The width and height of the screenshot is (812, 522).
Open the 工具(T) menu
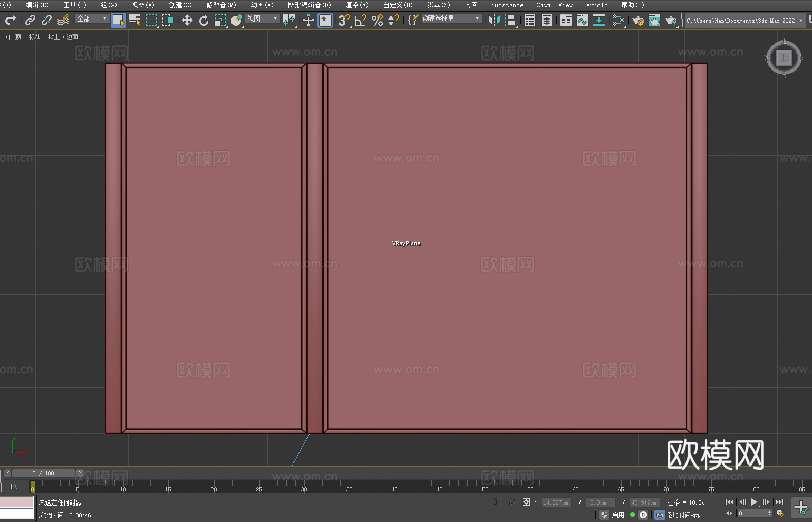(74, 5)
